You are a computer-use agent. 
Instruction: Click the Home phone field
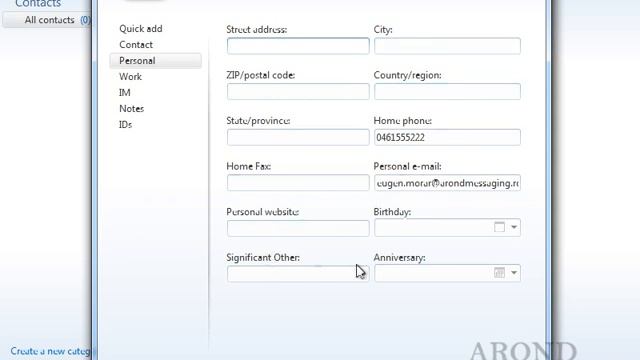coord(447,137)
